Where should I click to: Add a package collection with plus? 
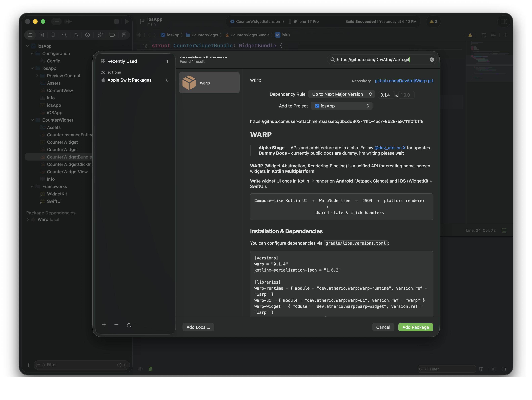pyautogui.click(x=104, y=325)
